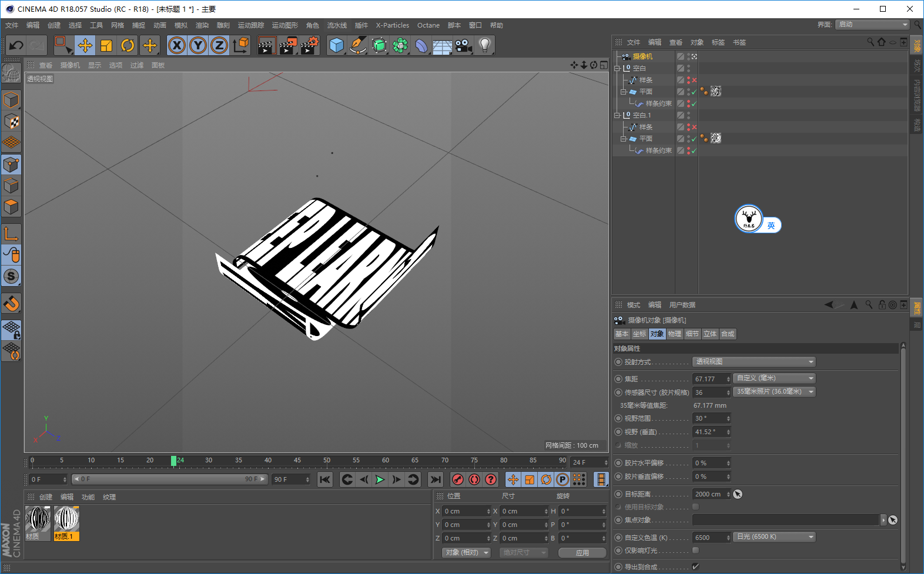
Task: Open Edit Render Settings icon
Action: [x=310, y=45]
